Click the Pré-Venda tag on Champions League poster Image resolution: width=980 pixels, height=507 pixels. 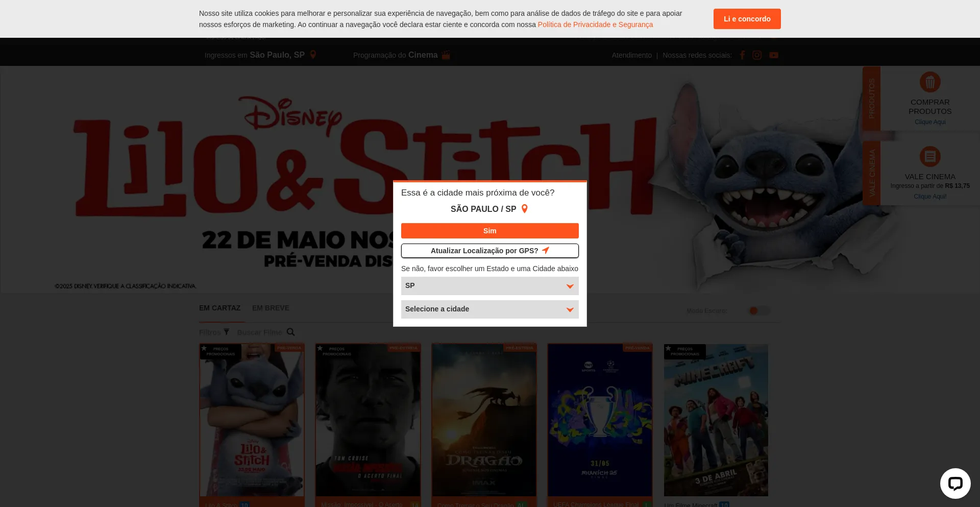[637, 348]
